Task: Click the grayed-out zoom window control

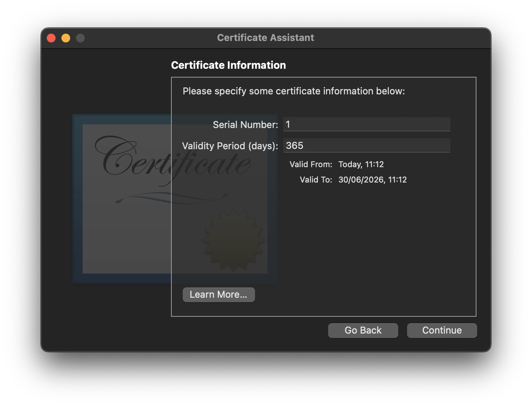Action: [x=80, y=38]
